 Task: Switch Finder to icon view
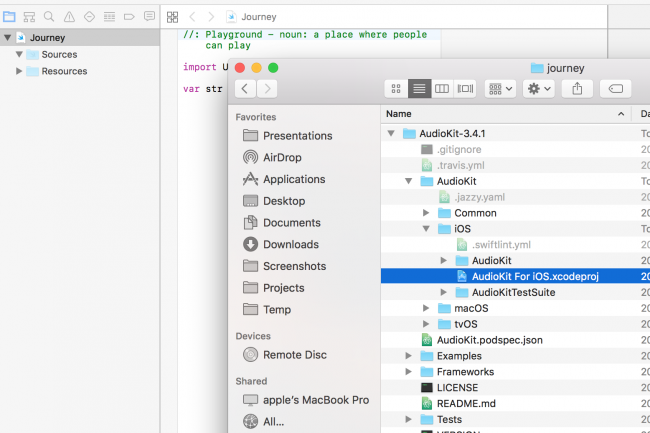pyautogui.click(x=397, y=89)
